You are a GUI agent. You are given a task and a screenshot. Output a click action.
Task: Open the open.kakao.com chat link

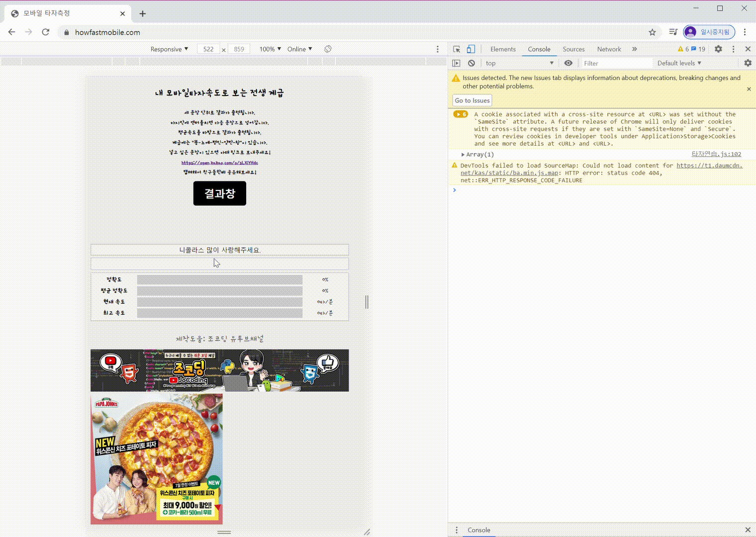click(x=219, y=163)
